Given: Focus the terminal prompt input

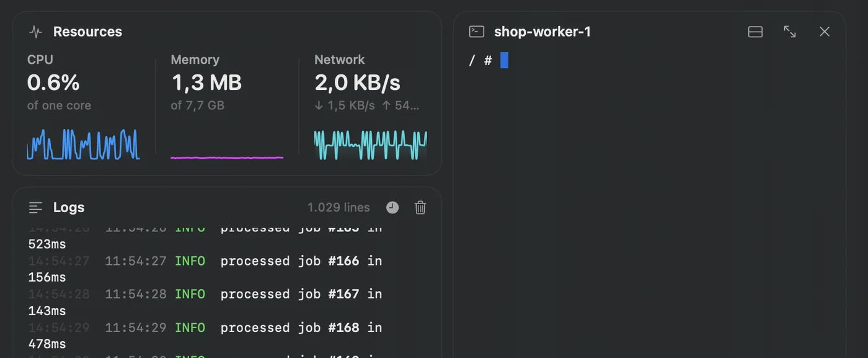Looking at the screenshot, I should [x=504, y=60].
